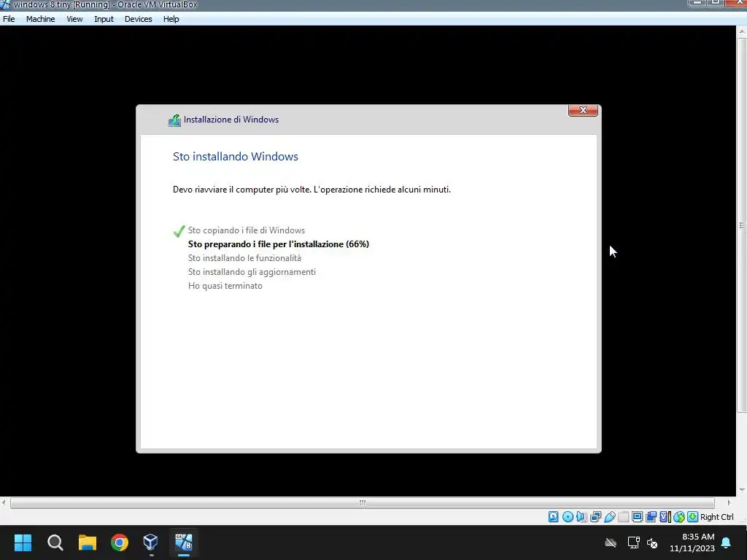The height and width of the screenshot is (560, 747).
Task: Select the running VM taskbar icon
Action: (x=183, y=542)
